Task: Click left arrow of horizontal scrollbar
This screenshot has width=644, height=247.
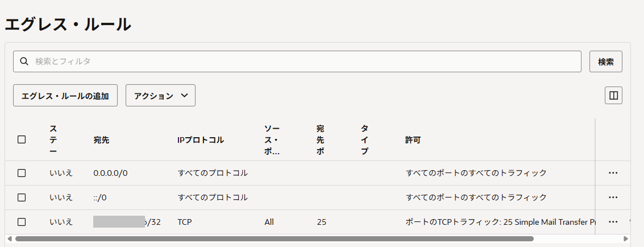Action: (x=10, y=239)
